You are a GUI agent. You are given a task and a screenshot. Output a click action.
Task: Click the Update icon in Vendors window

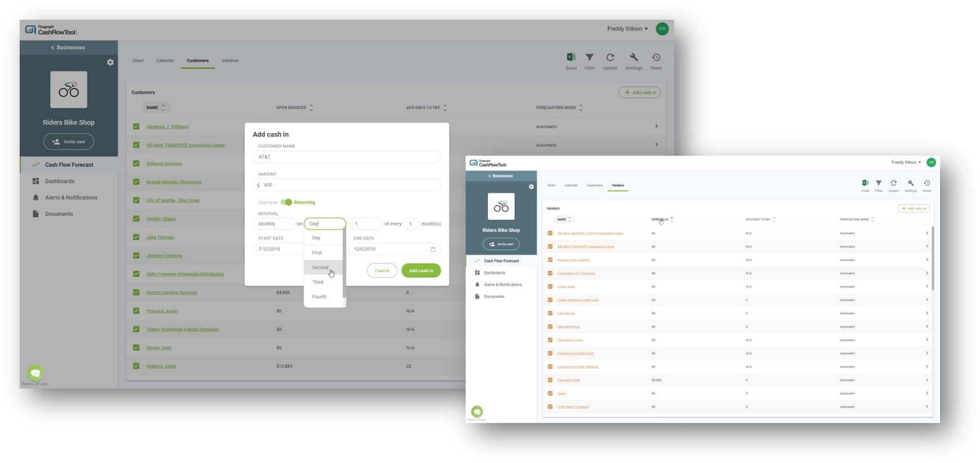[893, 183]
